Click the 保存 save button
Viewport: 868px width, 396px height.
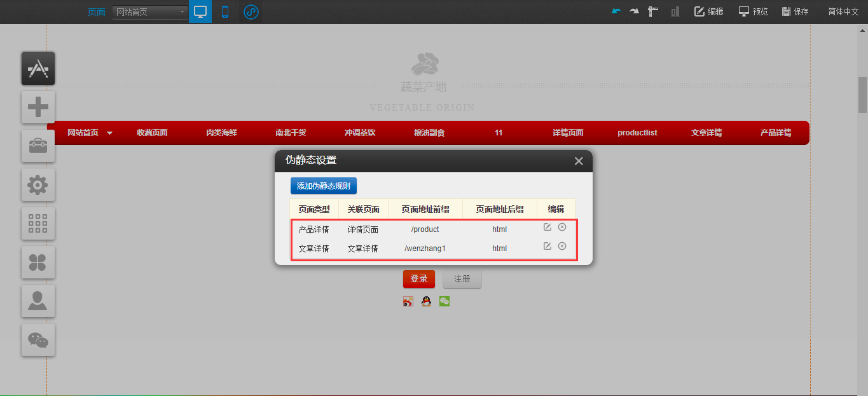pyautogui.click(x=795, y=11)
